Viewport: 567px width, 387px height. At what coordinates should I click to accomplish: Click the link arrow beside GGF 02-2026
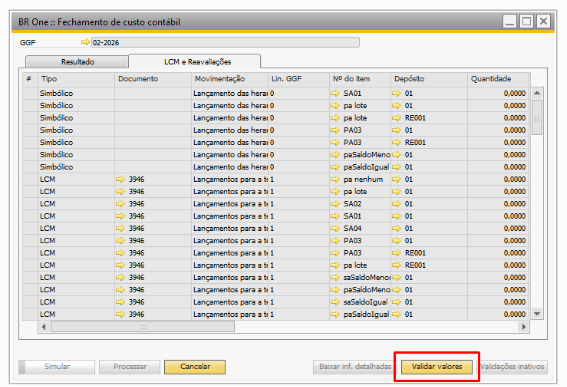click(85, 42)
